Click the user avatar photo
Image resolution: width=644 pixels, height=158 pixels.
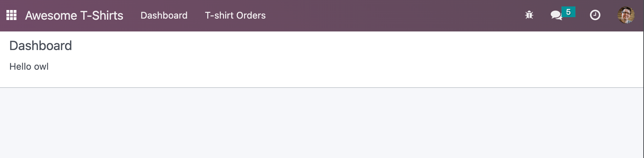(626, 15)
